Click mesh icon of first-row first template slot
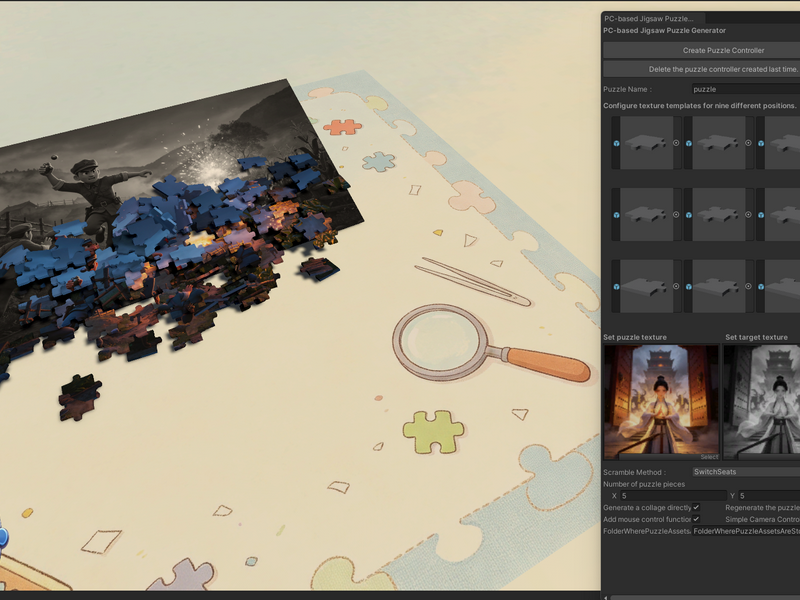Image resolution: width=800 pixels, height=600 pixels. pyautogui.click(x=616, y=143)
